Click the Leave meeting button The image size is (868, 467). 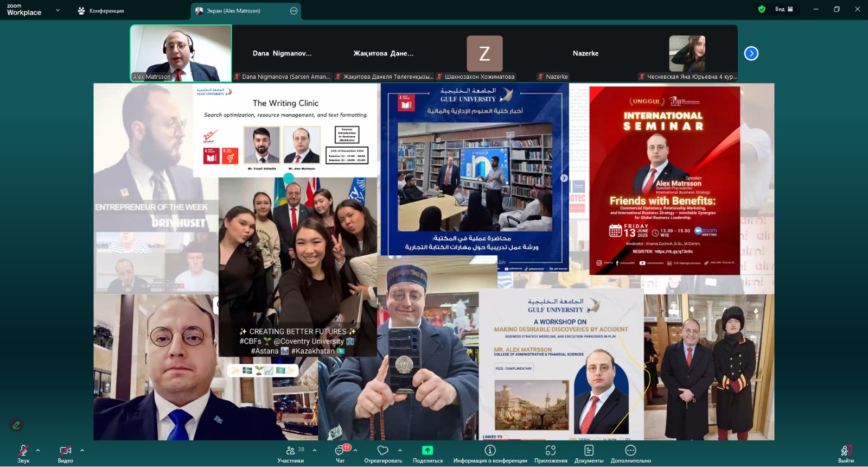pos(845,452)
